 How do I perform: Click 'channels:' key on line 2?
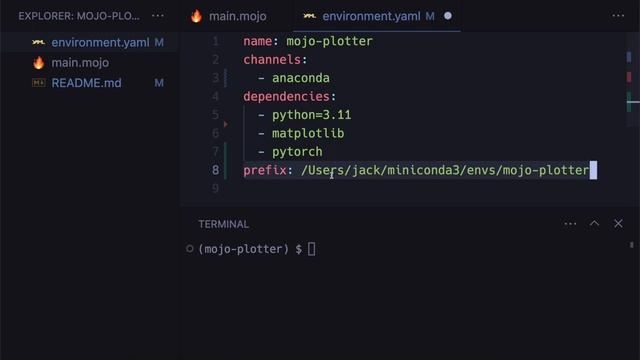276,60
